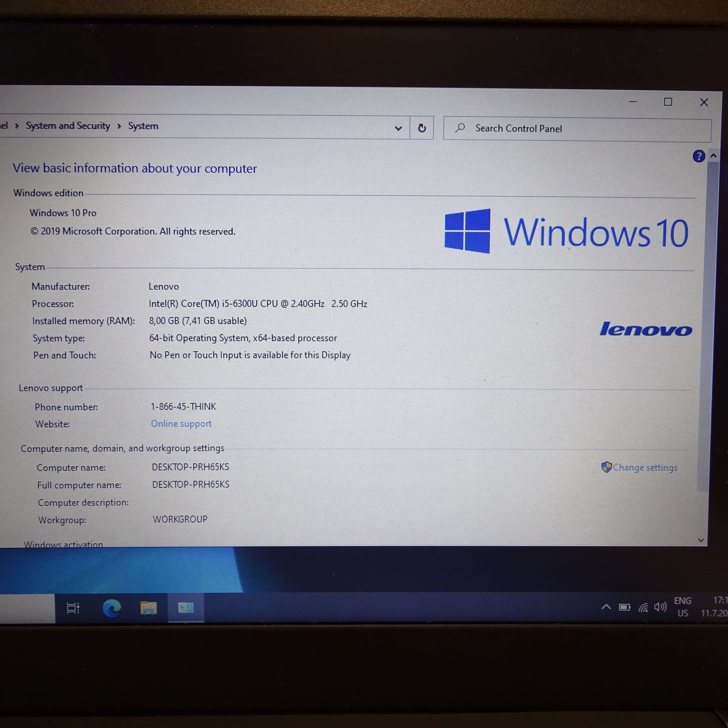Go to System and Security breadcrumb
The height and width of the screenshot is (728, 728).
[x=68, y=126]
